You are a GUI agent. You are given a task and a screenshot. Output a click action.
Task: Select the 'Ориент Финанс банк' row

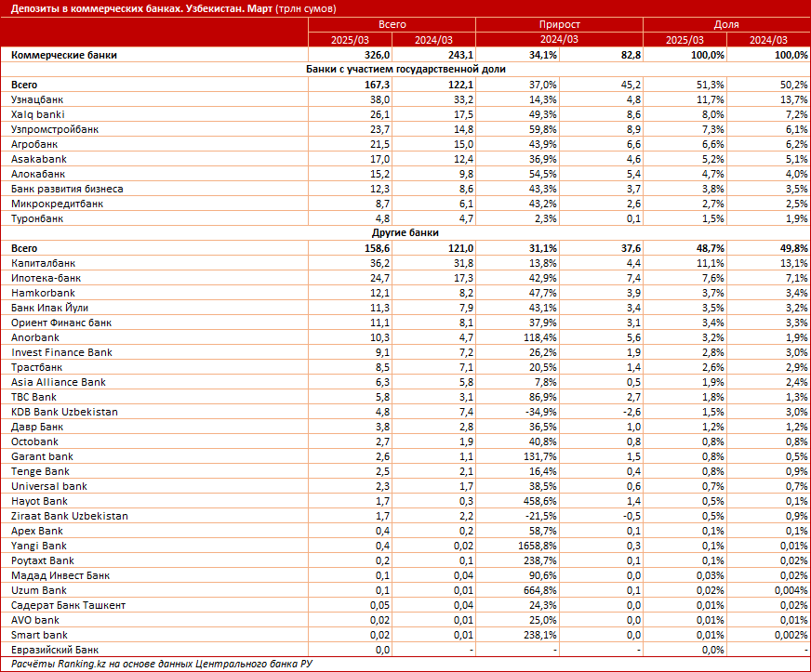[x=405, y=323]
